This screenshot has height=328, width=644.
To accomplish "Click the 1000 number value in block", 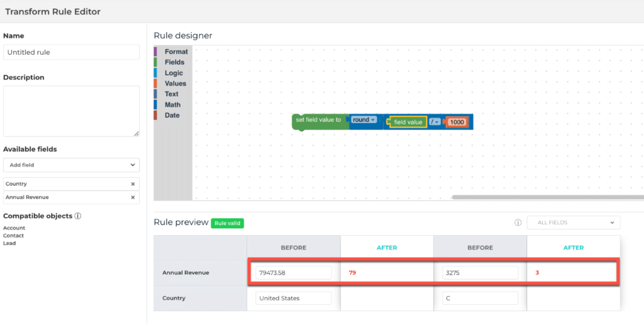I will (x=457, y=122).
